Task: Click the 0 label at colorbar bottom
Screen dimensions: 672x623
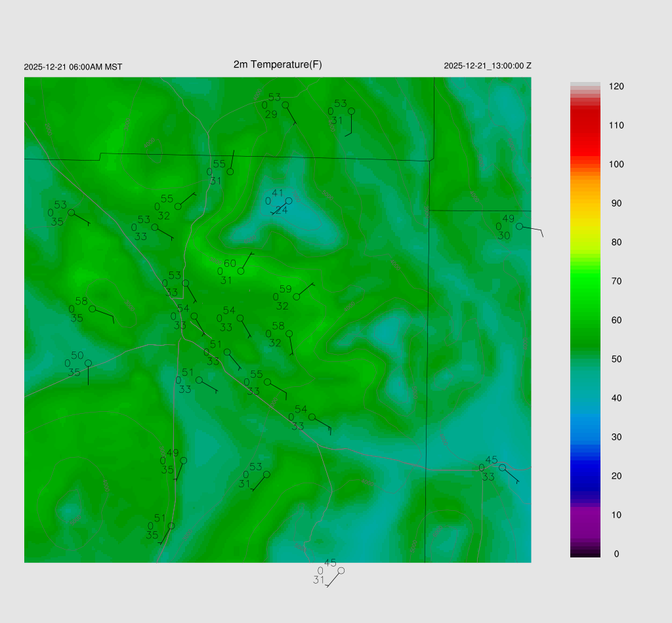Action: [616, 554]
